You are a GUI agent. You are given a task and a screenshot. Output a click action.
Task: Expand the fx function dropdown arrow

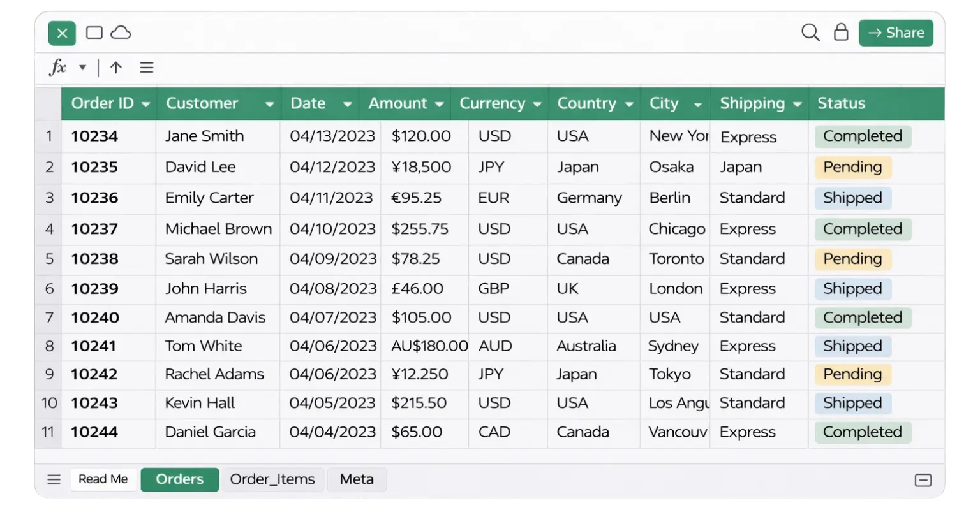tap(81, 67)
